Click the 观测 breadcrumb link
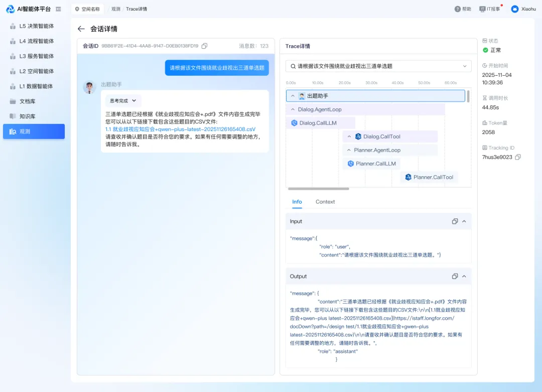 115,9
